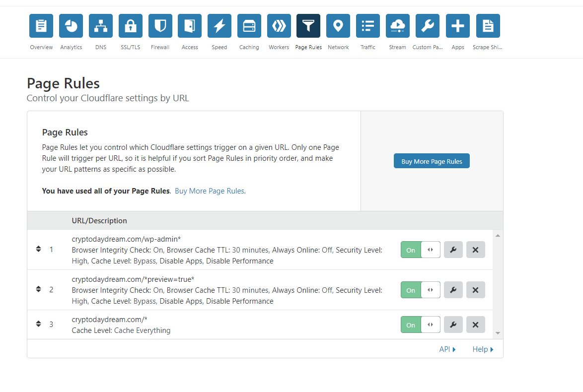
Task: Open the Scrape Shield document icon
Action: point(488,26)
